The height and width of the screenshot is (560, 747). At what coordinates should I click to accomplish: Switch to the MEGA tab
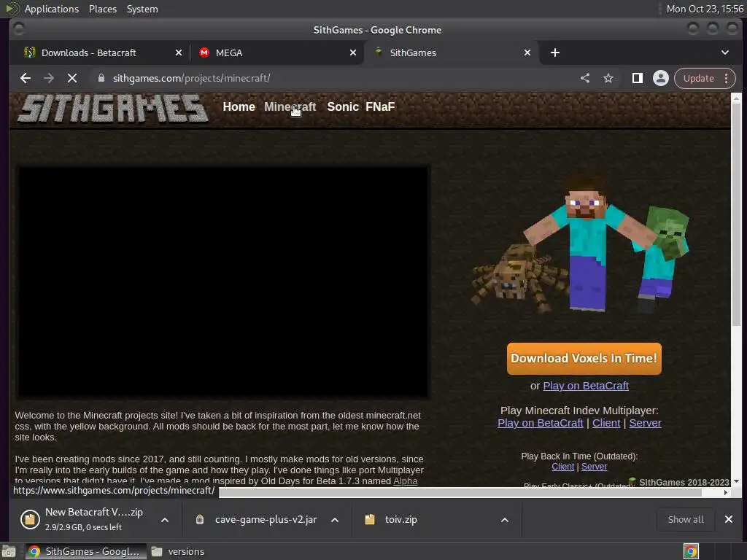coord(276,52)
